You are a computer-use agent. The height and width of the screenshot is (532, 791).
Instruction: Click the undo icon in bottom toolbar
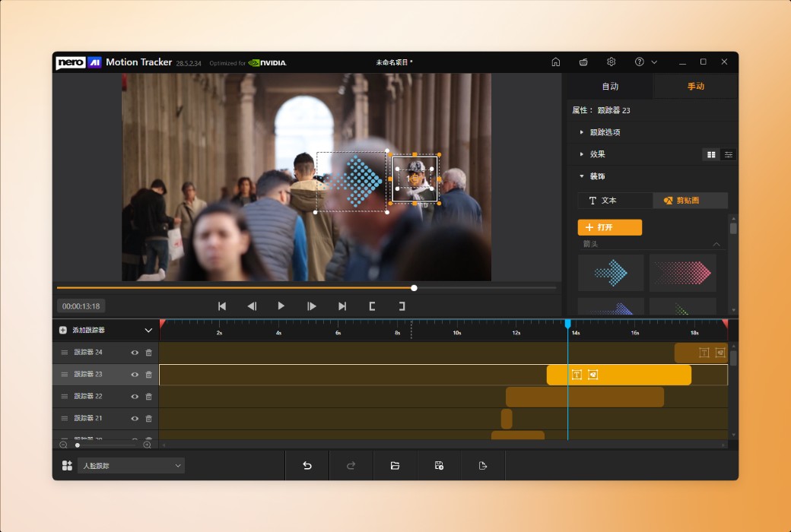pyautogui.click(x=307, y=465)
